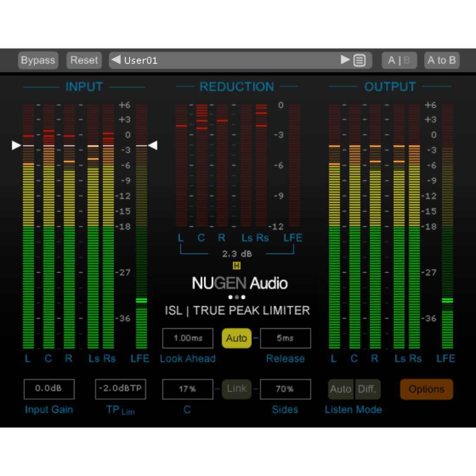
Task: Click the Listen Mode label
Action: (x=354, y=409)
